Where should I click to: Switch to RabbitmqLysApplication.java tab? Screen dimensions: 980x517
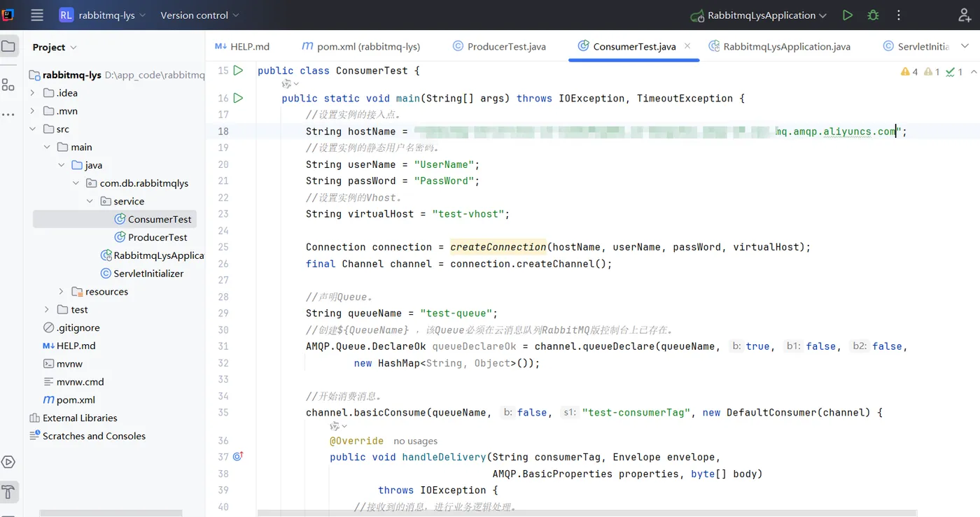779,46
